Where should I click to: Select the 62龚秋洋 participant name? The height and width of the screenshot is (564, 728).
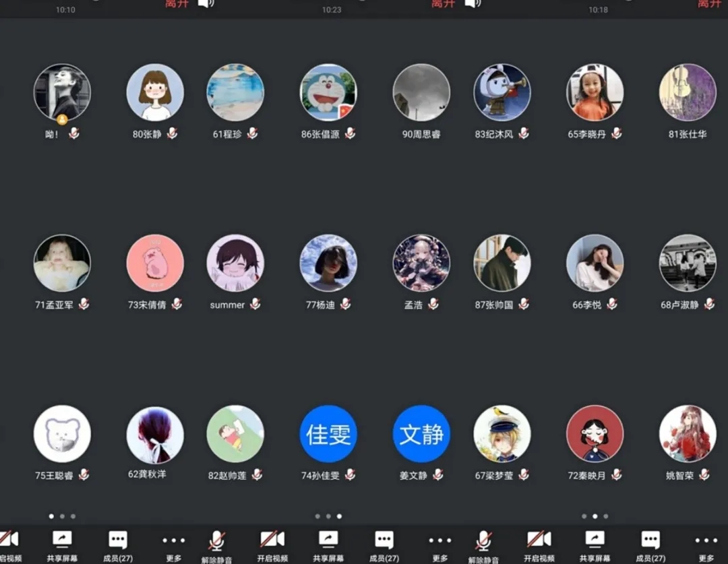point(147,474)
